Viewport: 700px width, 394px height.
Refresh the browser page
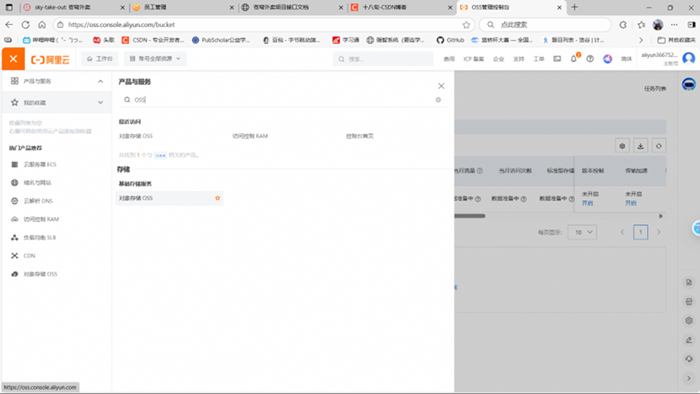pos(25,25)
